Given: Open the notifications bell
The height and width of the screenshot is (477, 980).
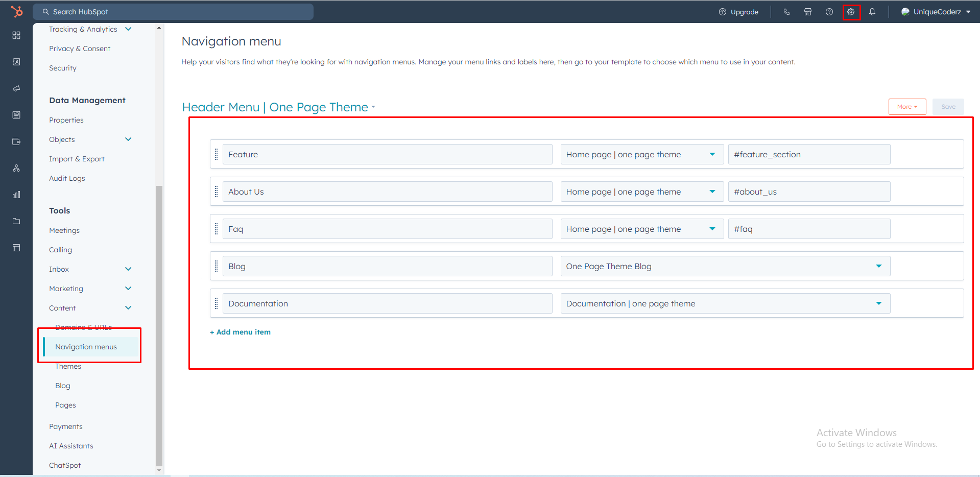Looking at the screenshot, I should pyautogui.click(x=872, y=12).
